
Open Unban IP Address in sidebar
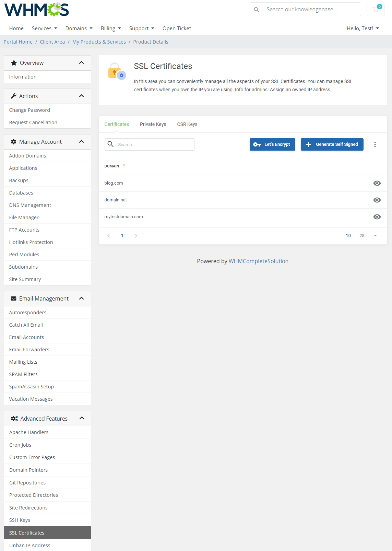[47, 546]
